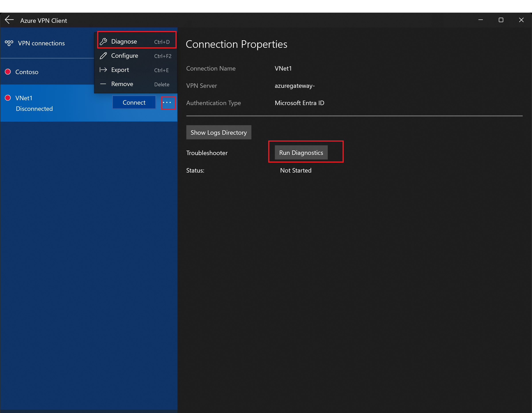
Task: Open the three-dots menu for VNet1
Action: (x=167, y=102)
